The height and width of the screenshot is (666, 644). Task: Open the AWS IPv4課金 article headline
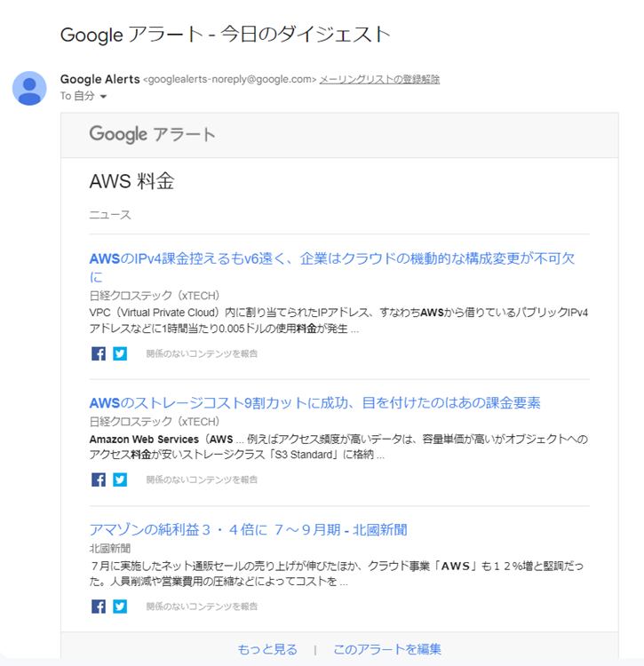[331, 258]
